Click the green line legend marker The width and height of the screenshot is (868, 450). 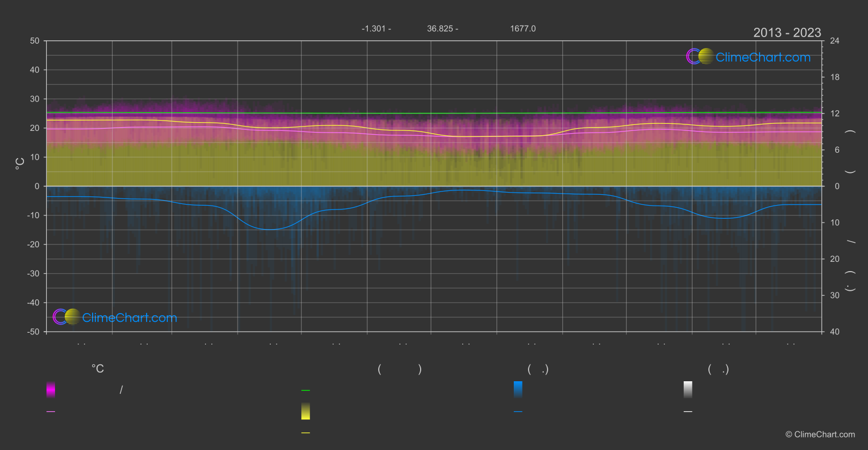pos(306,391)
